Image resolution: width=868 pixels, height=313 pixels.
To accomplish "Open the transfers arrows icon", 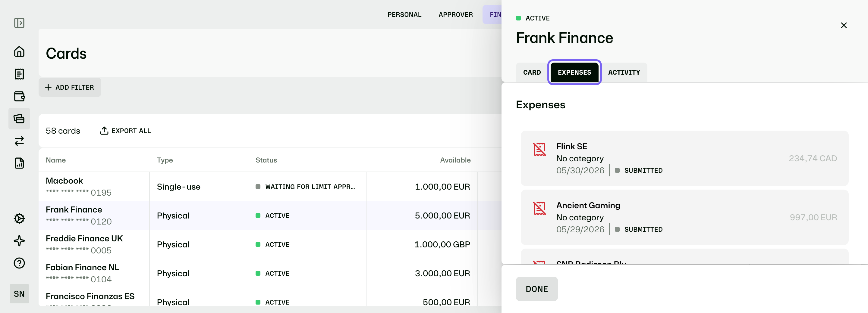I will (19, 141).
